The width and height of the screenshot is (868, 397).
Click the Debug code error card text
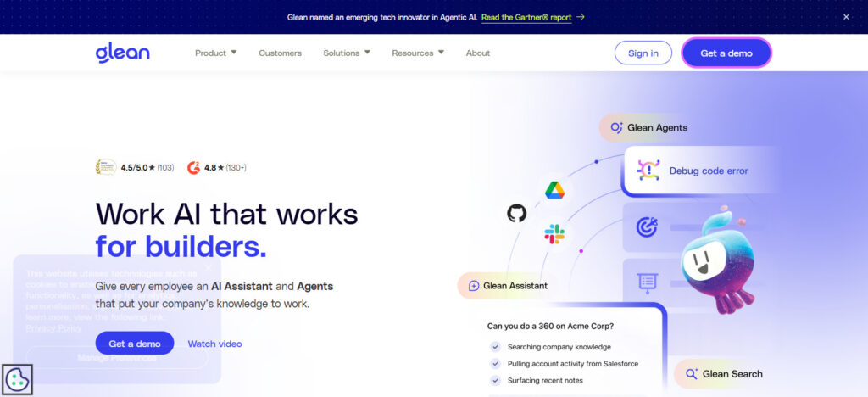pyautogui.click(x=709, y=171)
